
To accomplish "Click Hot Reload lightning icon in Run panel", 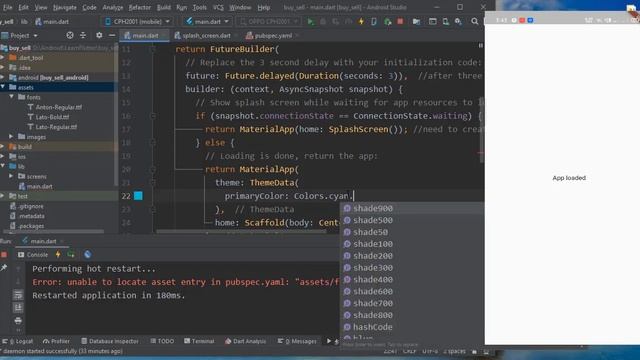I will [x=58, y=255].
